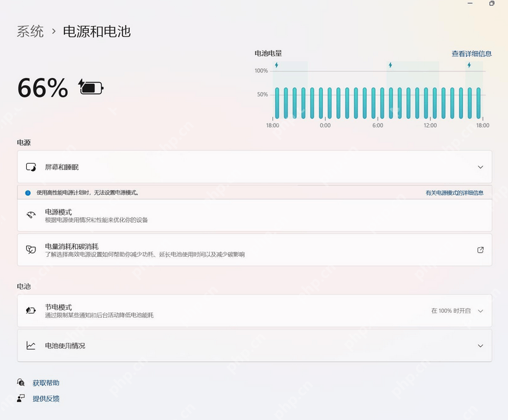
Task: Click the 100% axis label on chart
Action: pos(261,71)
